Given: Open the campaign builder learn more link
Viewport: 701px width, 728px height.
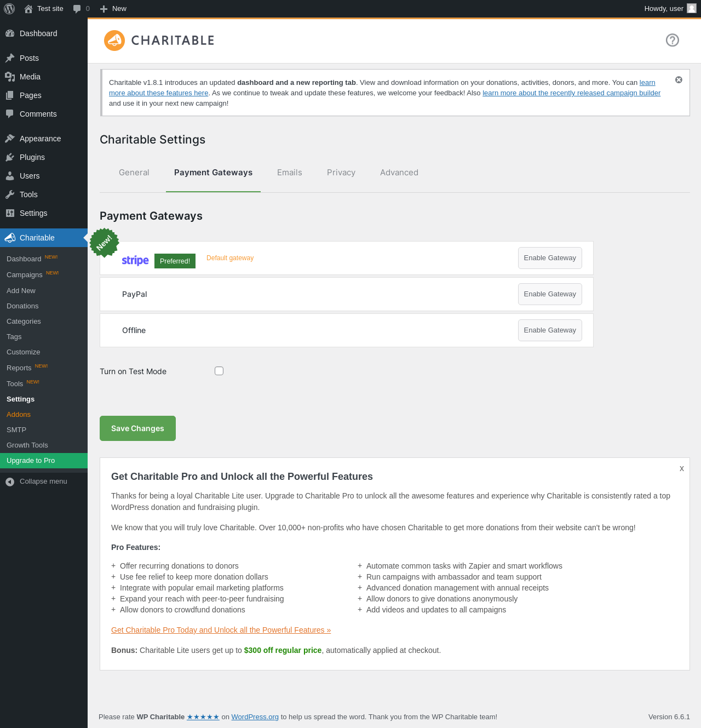Looking at the screenshot, I should [571, 93].
